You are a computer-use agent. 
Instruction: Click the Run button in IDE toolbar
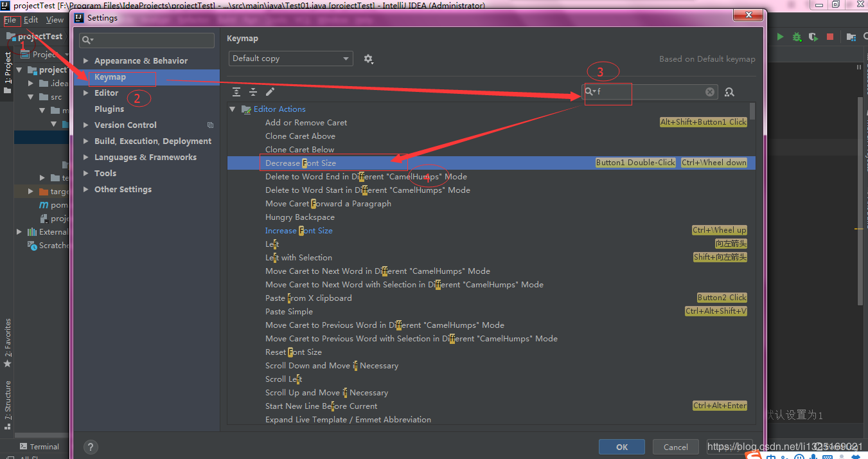click(780, 37)
